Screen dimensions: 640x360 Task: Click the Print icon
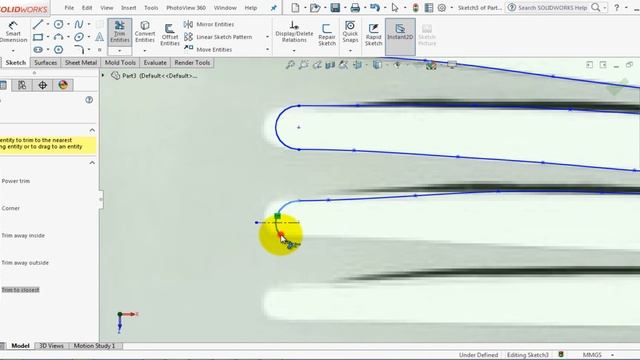click(355, 7)
